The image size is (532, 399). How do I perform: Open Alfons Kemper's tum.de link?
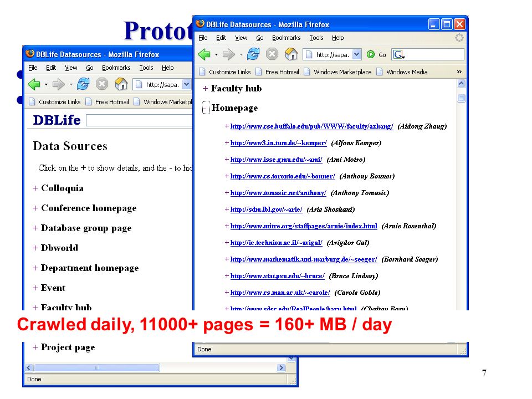click(279, 143)
